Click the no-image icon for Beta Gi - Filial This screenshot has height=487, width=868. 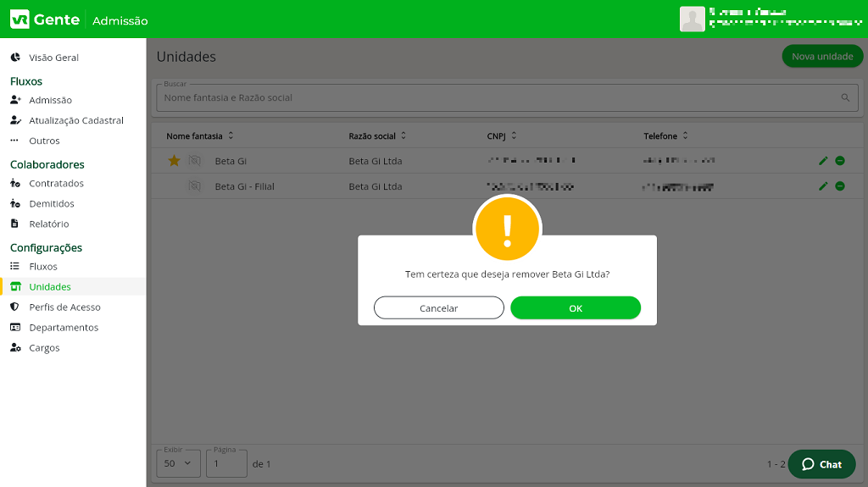(x=195, y=186)
